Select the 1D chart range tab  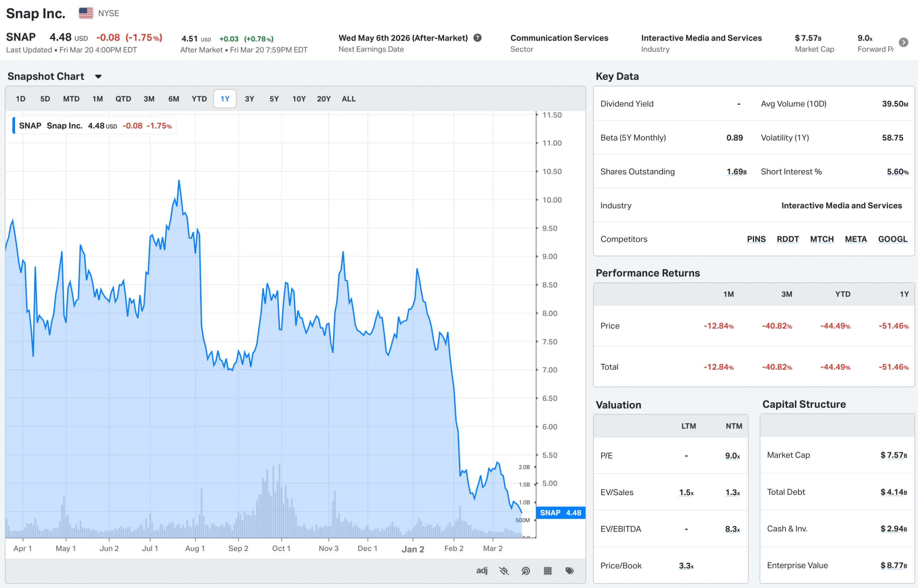[21, 99]
